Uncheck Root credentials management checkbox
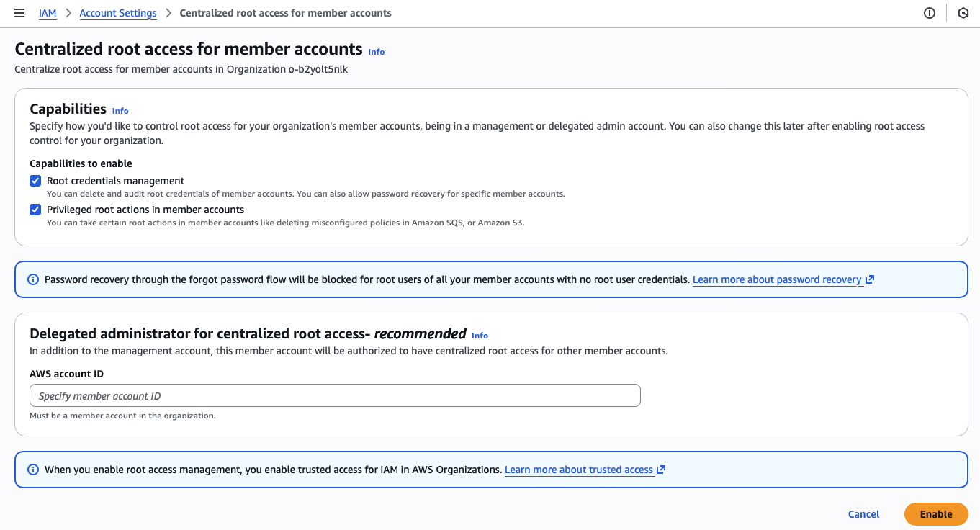Screen dimensions: 980x530 (35, 181)
